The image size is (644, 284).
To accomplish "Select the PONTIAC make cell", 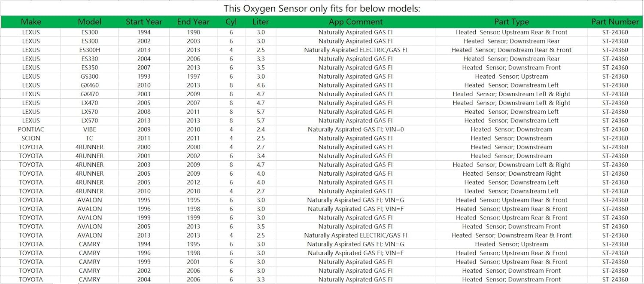I will [31, 129].
